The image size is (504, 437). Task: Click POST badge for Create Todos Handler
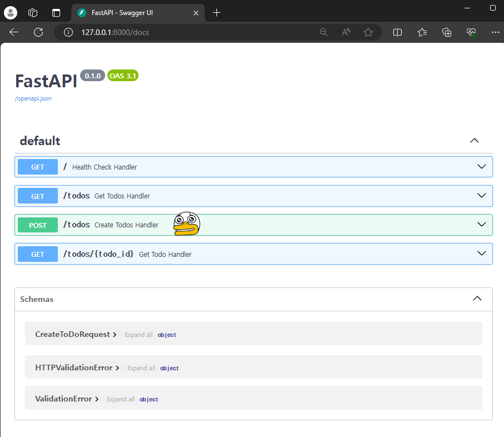click(38, 225)
